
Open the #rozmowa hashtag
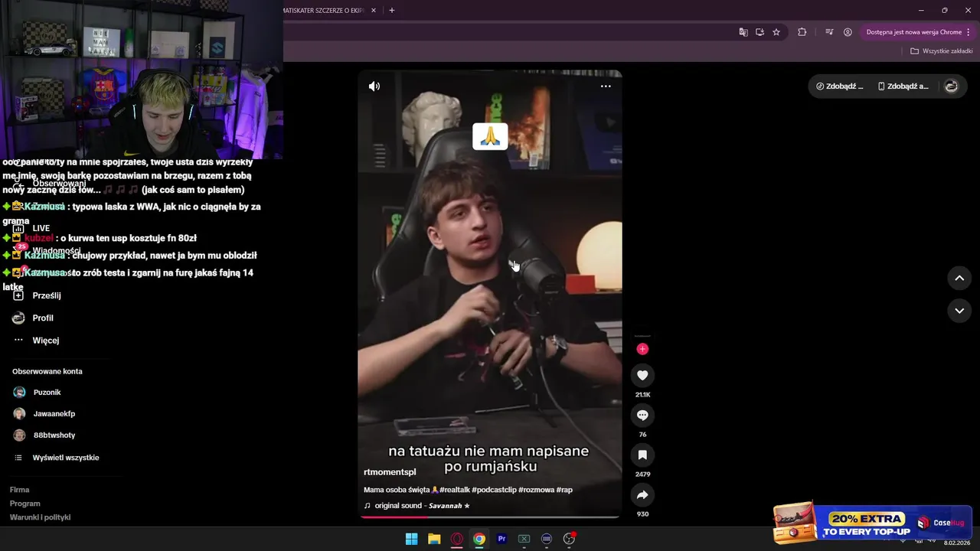[x=536, y=490]
